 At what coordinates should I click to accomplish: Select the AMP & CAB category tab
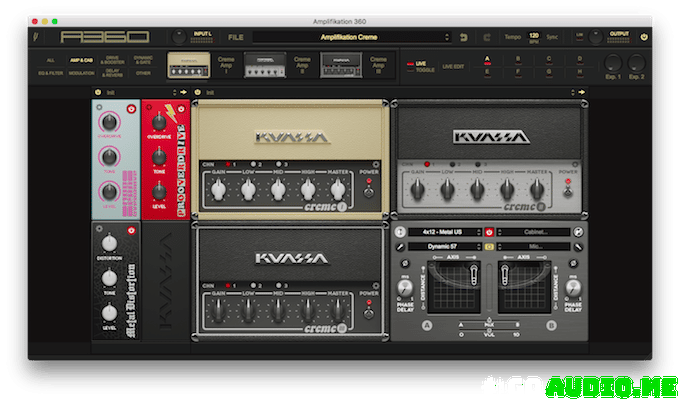[81, 59]
